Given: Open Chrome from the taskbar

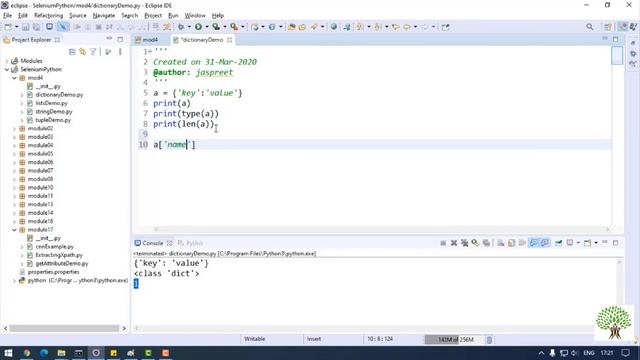Looking at the screenshot, I should pos(27,353).
